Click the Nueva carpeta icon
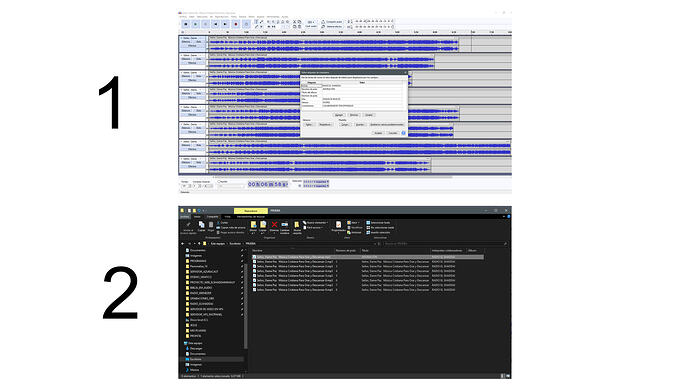Image resolution: width=690 pixels, height=388 pixels. 297,224
